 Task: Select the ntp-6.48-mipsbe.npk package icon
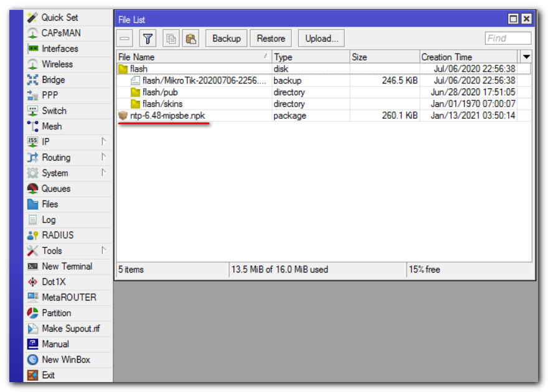[x=123, y=116]
